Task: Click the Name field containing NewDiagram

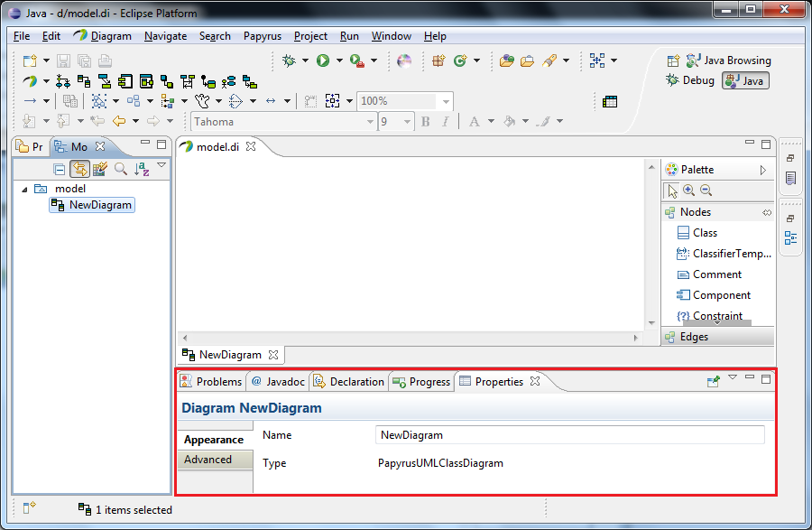Action: click(568, 435)
